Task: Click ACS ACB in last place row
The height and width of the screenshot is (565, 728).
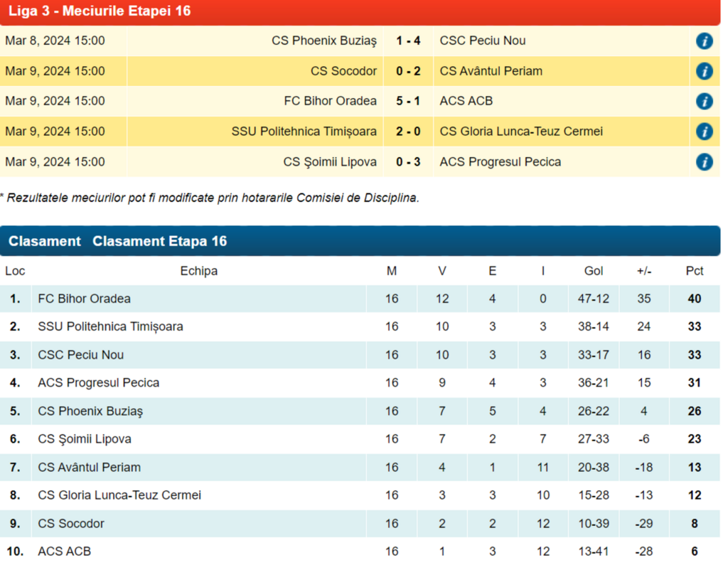Action: coord(64,551)
